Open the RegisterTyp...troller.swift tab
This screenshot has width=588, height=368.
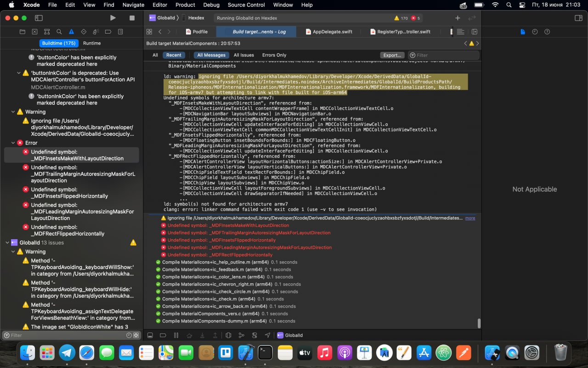(400, 32)
